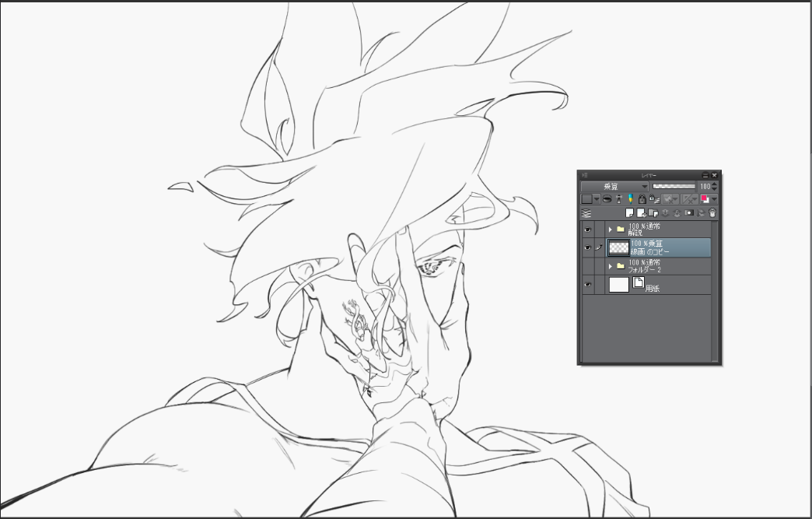Expand the フォルダー 2 folder
Viewport: 812px width, 519px height.
(611, 266)
